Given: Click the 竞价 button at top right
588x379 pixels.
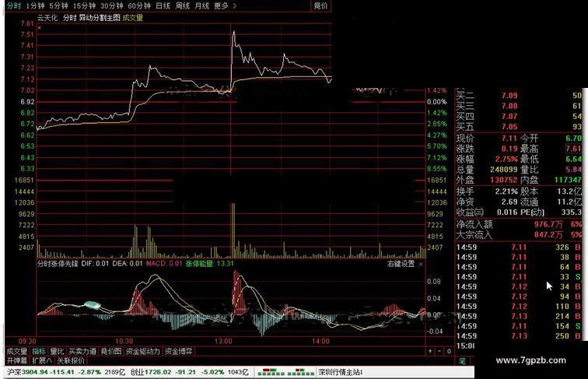Looking at the screenshot, I should (320, 5).
